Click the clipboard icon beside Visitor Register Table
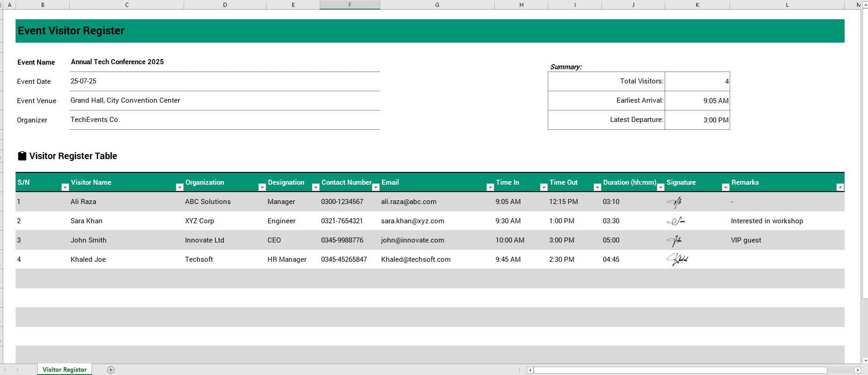The width and height of the screenshot is (868, 375). [22, 156]
